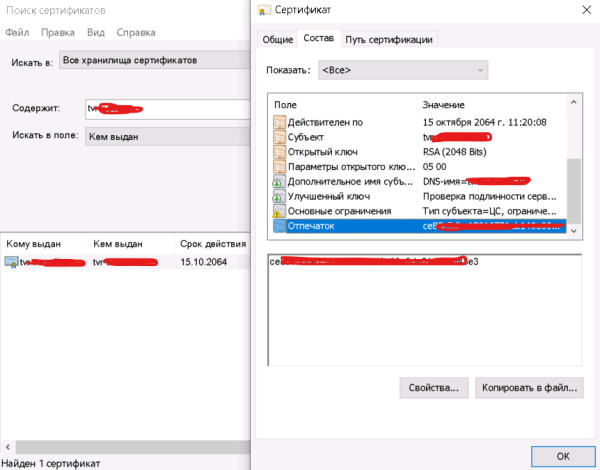600x470 pixels.
Task: Click the Сертификат dialog title icon
Action: point(264,10)
